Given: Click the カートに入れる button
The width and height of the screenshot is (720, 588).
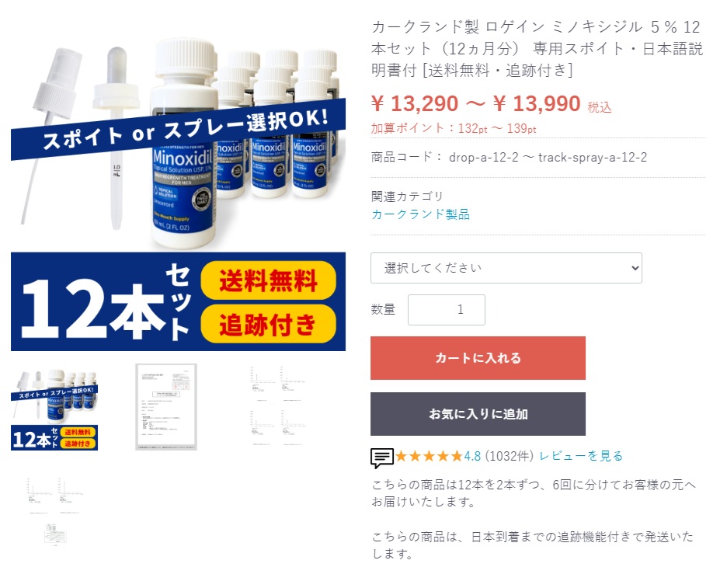Looking at the screenshot, I should pyautogui.click(x=478, y=358).
